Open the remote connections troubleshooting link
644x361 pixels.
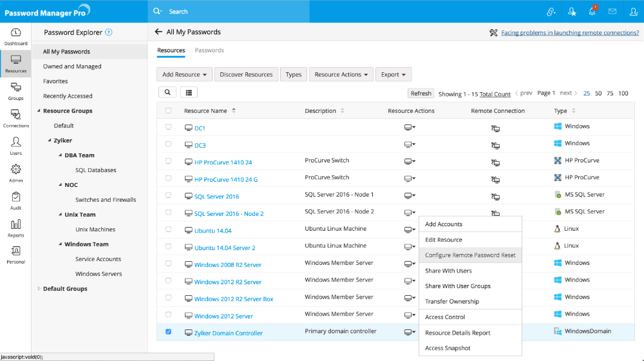pyautogui.click(x=570, y=32)
